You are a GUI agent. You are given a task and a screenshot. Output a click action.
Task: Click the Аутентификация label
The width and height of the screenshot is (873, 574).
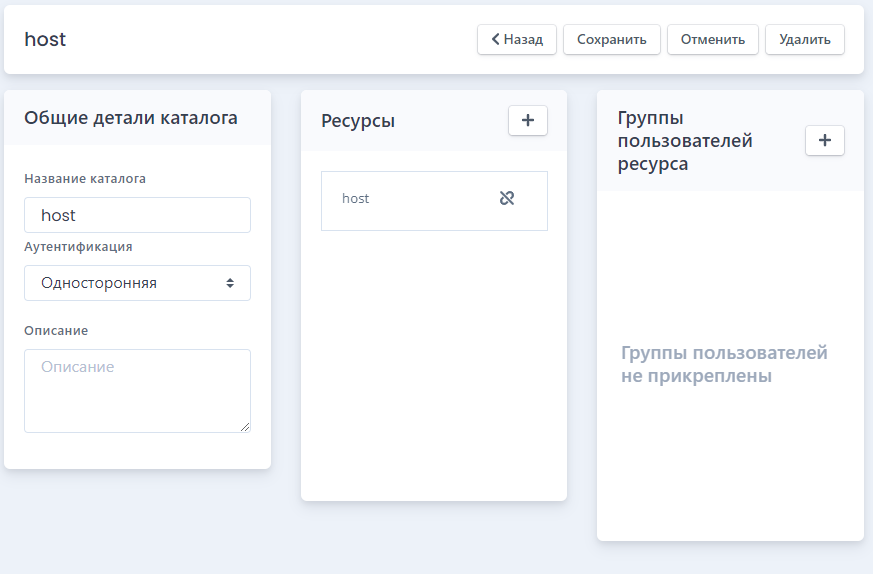tap(79, 247)
